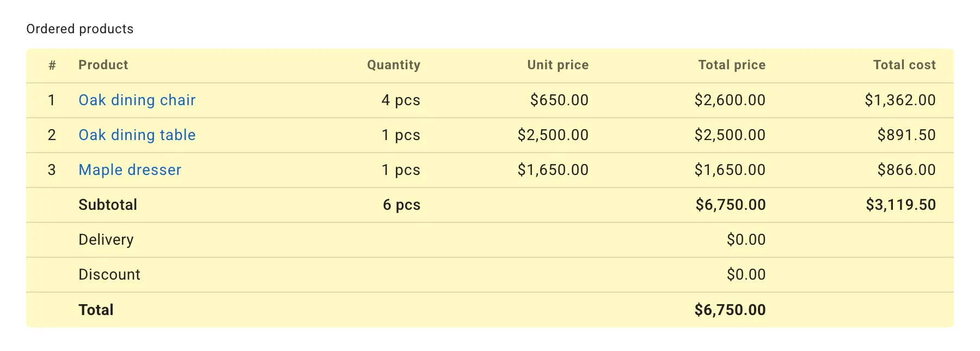
Task: Click the Product column header
Action: coord(103,65)
